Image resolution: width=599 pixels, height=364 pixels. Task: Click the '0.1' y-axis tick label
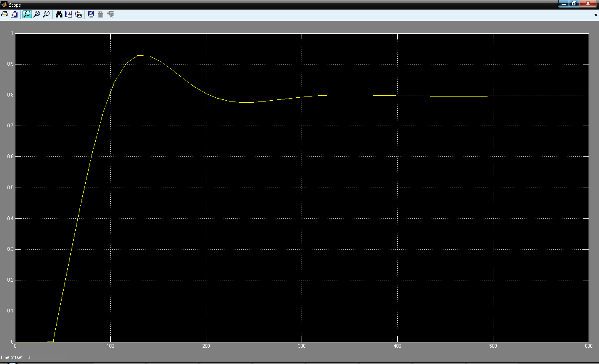10,311
